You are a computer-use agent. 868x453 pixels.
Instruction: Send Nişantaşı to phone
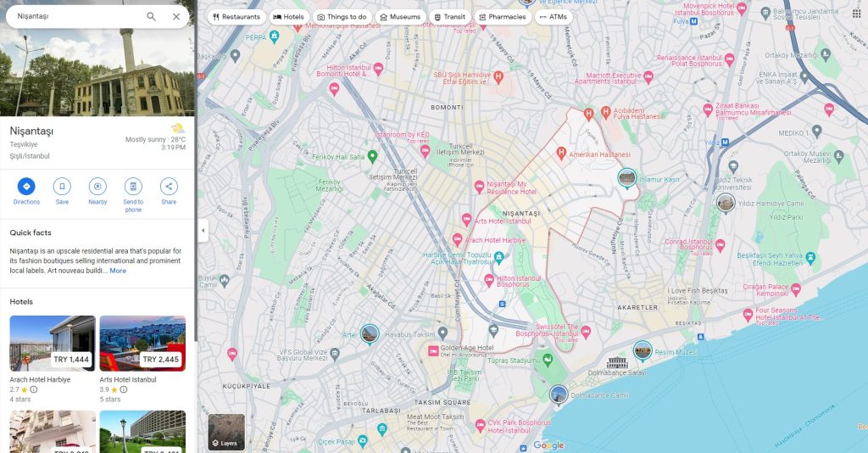tap(133, 195)
